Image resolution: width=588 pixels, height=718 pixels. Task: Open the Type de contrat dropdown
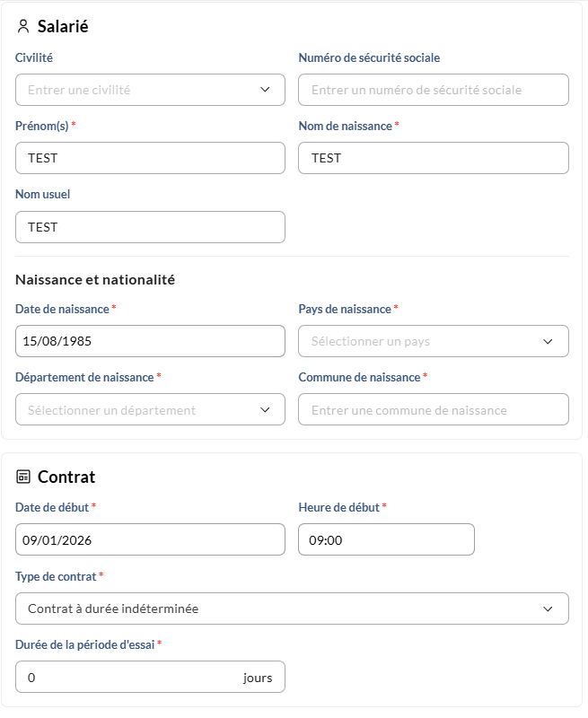(292, 609)
